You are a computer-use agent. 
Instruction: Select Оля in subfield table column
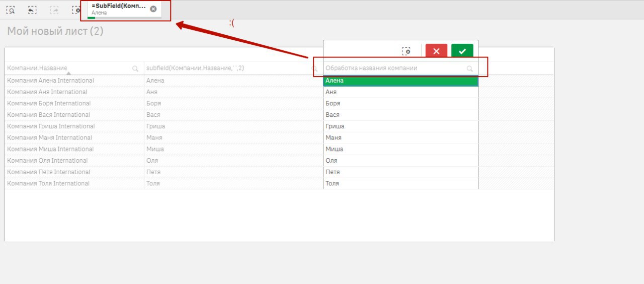pos(233,161)
